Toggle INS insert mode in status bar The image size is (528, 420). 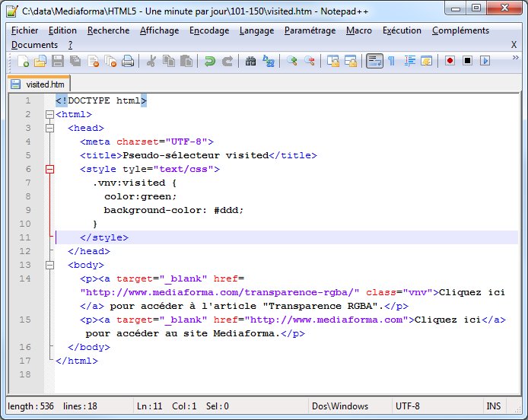pyautogui.click(x=493, y=406)
